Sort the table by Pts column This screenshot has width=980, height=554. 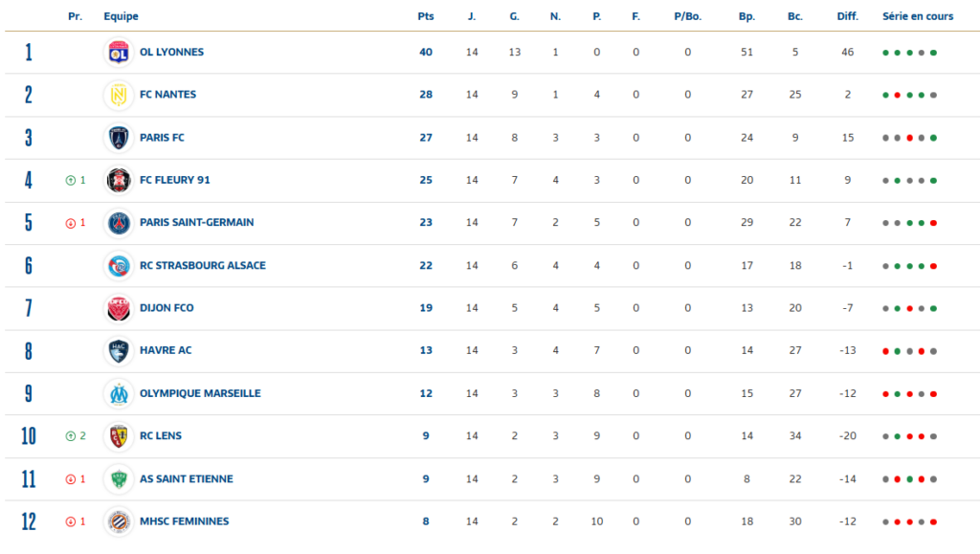point(426,17)
